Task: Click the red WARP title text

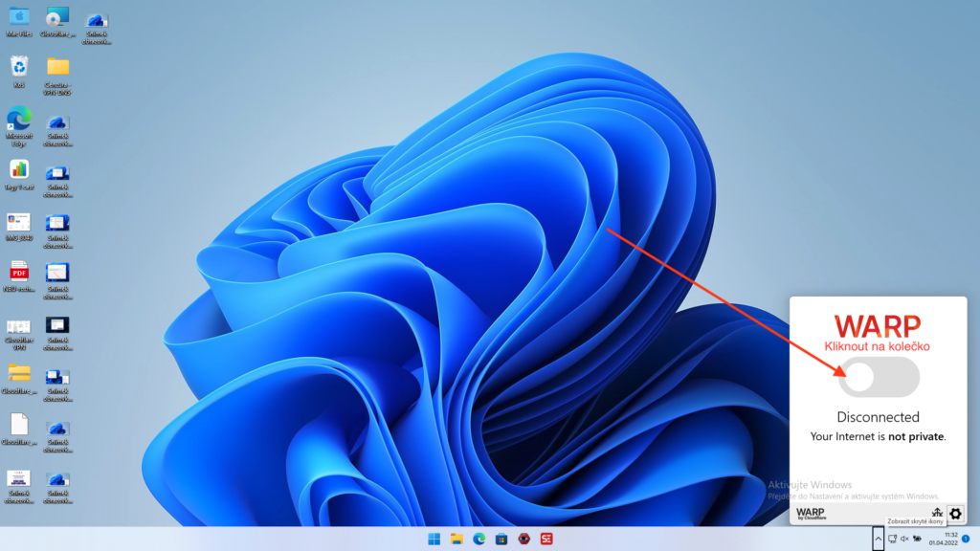Action: tap(878, 325)
